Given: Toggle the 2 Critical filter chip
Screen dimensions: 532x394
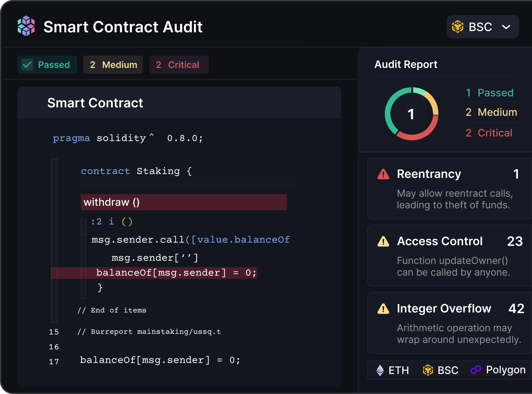Looking at the screenshot, I should [x=179, y=65].
